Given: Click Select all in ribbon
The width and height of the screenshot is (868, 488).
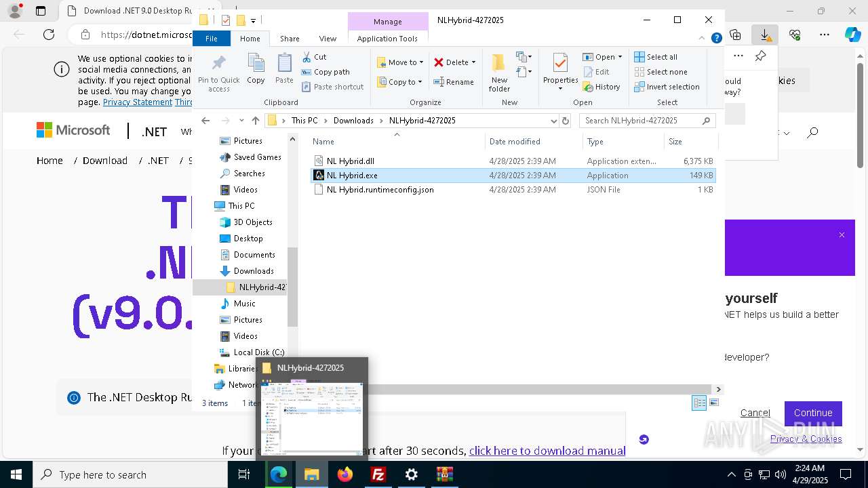Looking at the screenshot, I should click(656, 57).
